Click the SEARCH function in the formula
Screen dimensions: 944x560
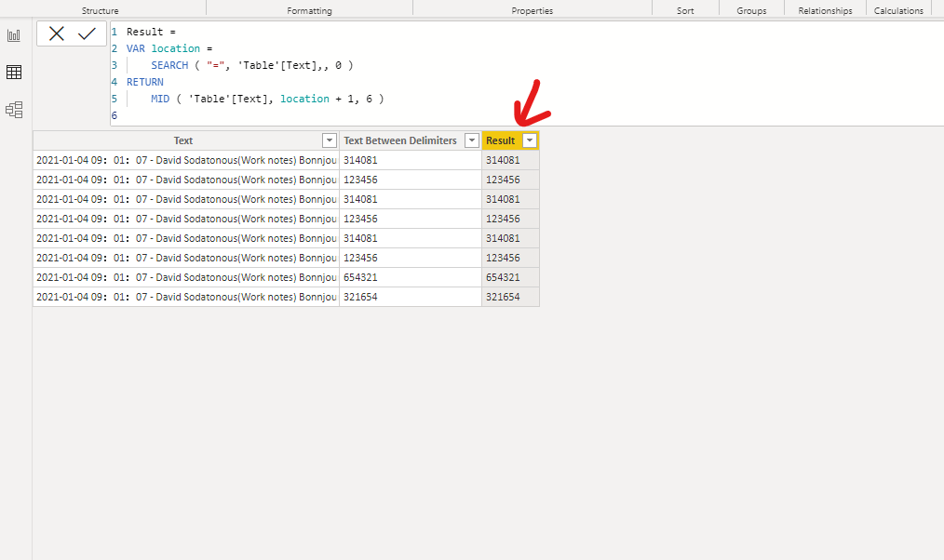169,65
